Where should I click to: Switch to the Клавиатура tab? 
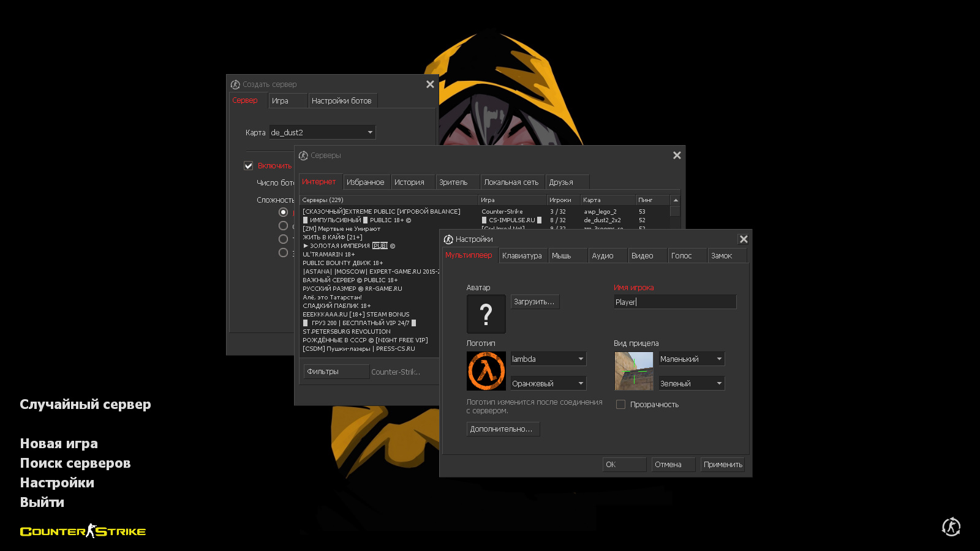(522, 256)
